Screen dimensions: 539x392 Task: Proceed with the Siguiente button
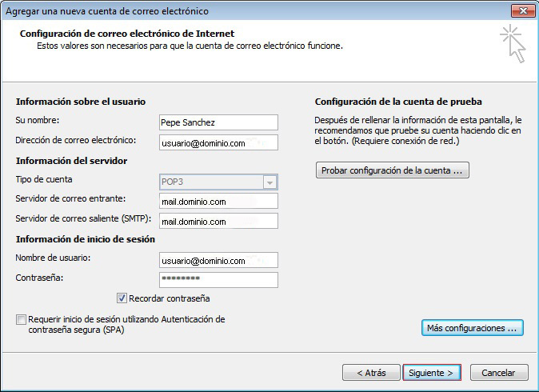[x=432, y=373]
